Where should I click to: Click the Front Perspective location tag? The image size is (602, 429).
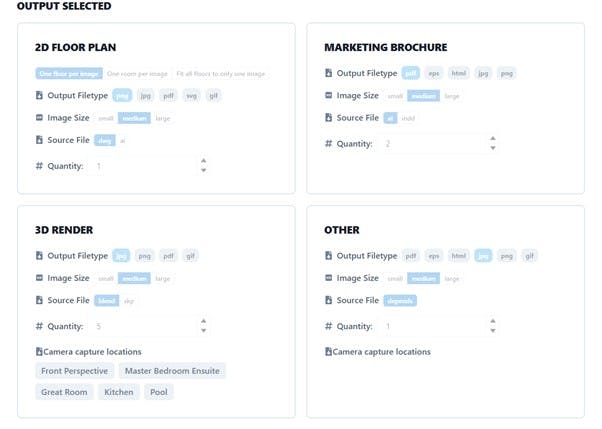[74, 371]
